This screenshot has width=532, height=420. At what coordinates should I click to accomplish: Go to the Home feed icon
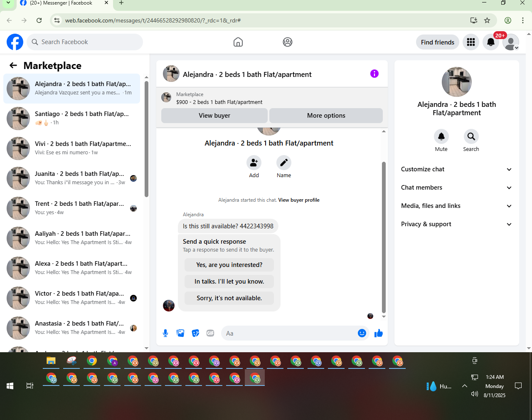238,42
